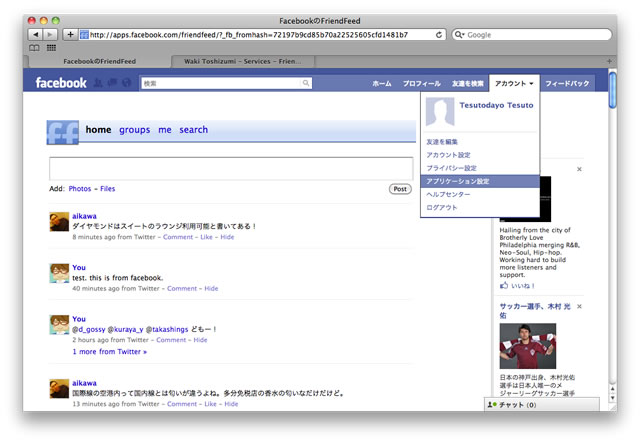Screen dimensions: 640x443
Task: Select ホーム in Facebook navigation
Action: 382,83
